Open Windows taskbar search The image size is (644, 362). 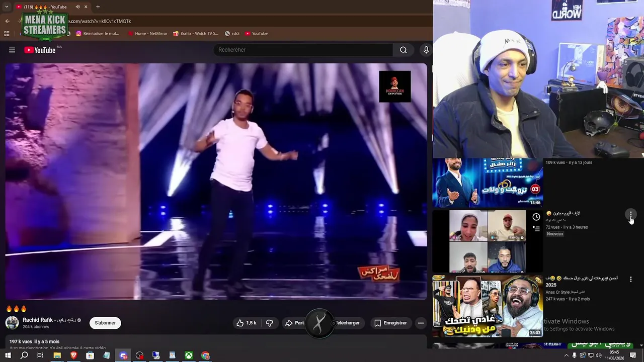coord(24,355)
